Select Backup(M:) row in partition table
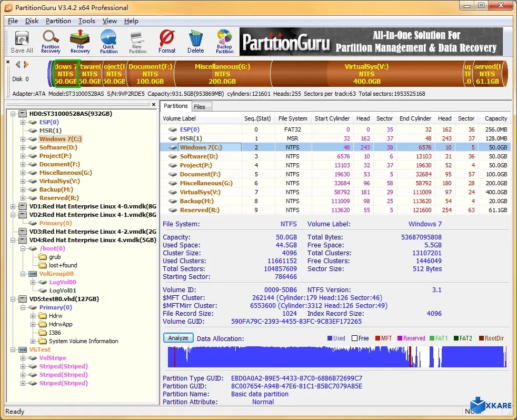The image size is (517, 420). (335, 201)
